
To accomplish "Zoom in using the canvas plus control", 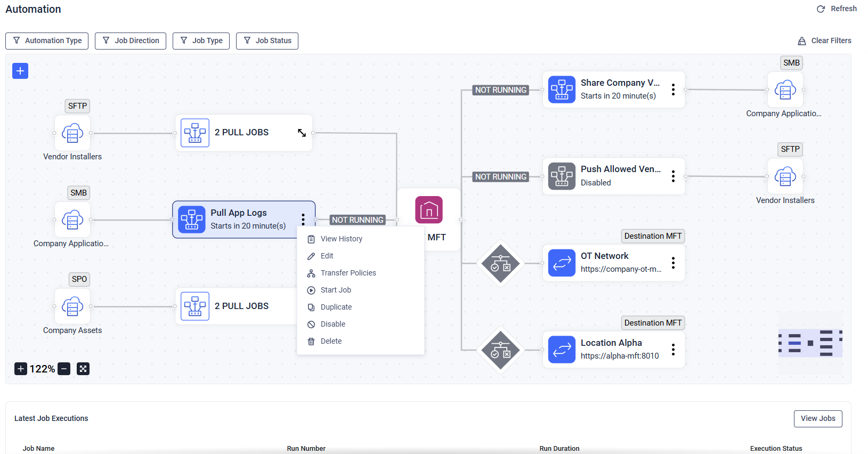I will [21, 369].
